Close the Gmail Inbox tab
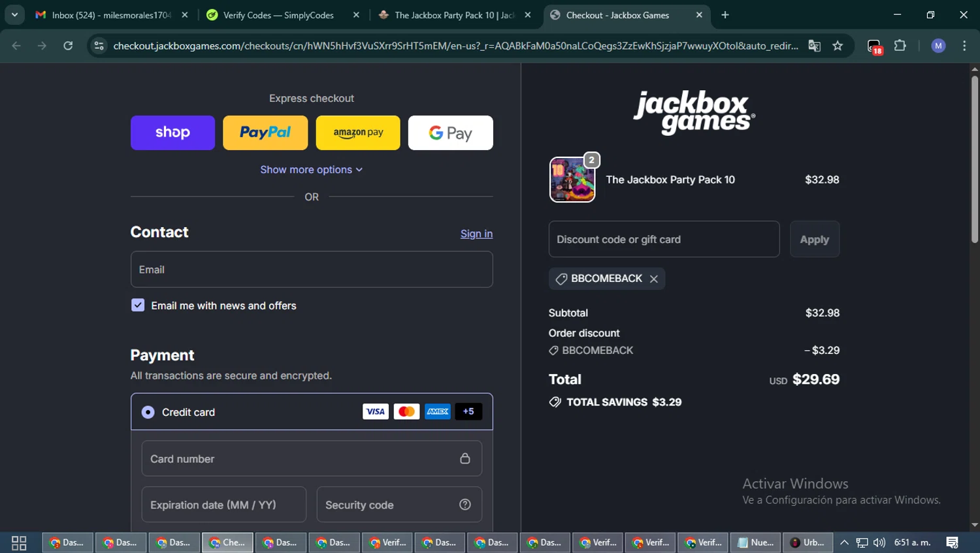This screenshot has width=980, height=553. coord(185,15)
